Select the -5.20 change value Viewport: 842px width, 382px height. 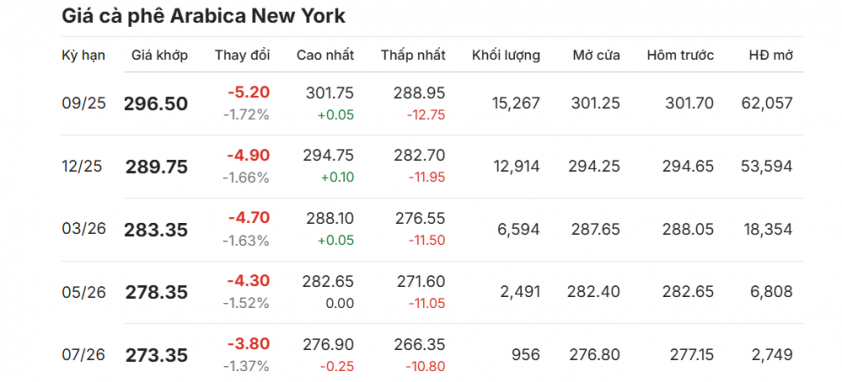pyautogui.click(x=248, y=92)
